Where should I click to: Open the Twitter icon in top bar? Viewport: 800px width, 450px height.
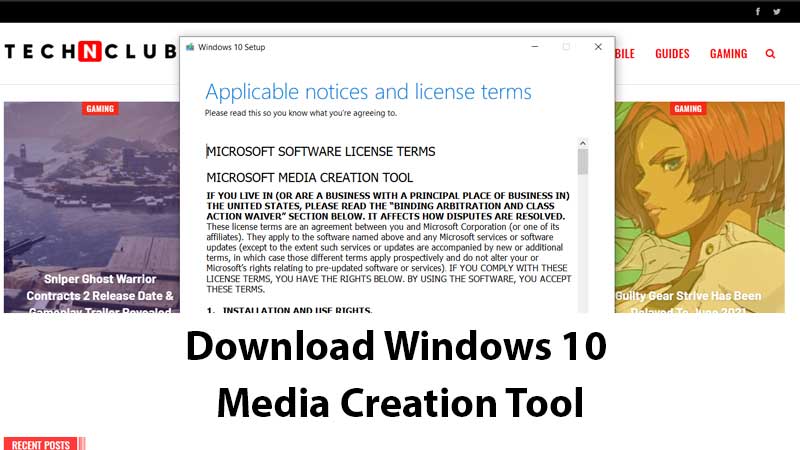pyautogui.click(x=777, y=11)
